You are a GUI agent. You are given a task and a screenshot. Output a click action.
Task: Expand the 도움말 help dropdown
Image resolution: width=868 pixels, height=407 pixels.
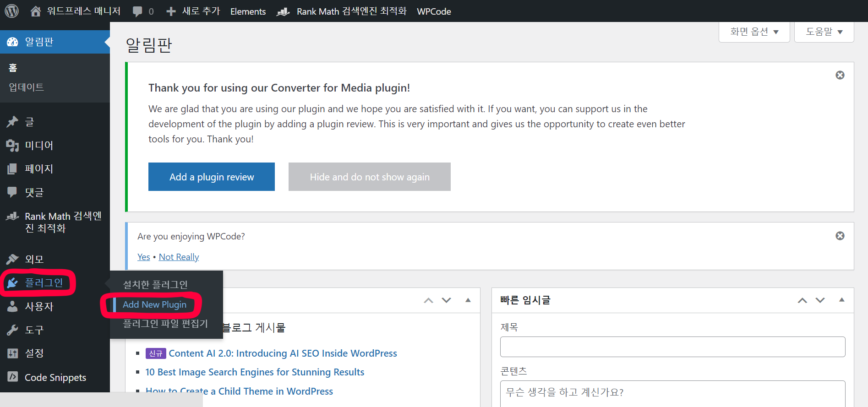824,32
